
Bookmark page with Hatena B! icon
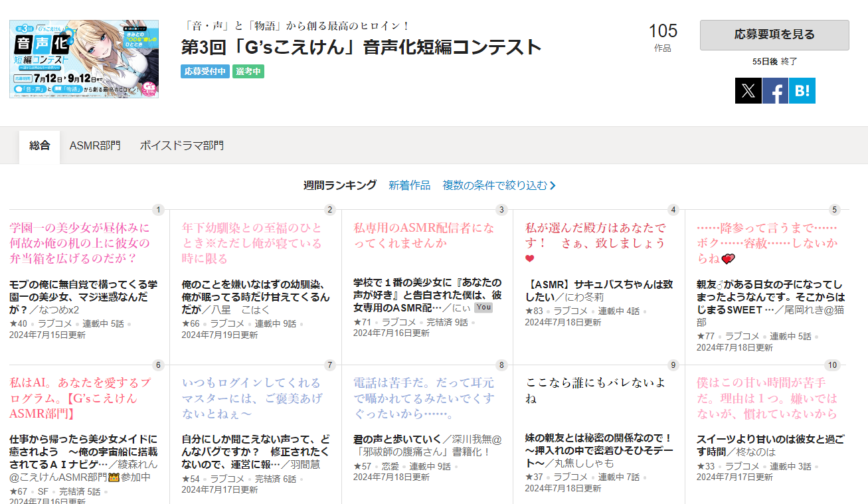[x=802, y=90]
